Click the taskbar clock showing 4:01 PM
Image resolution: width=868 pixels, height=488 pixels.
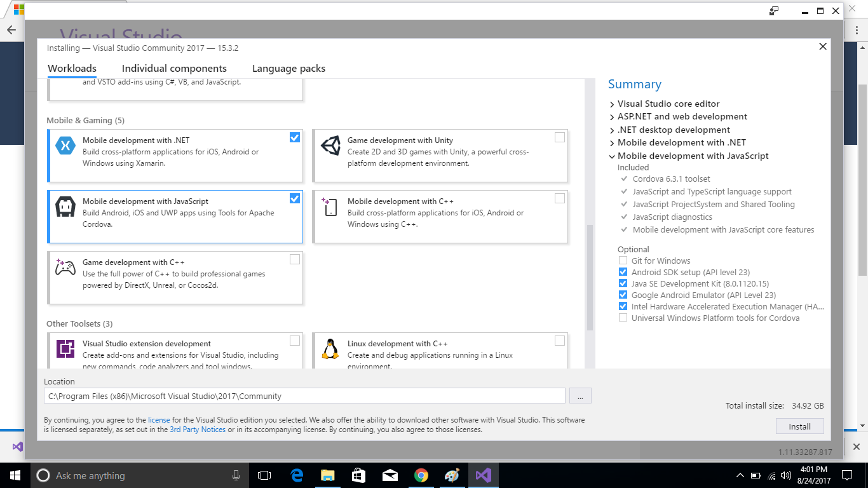point(815,475)
